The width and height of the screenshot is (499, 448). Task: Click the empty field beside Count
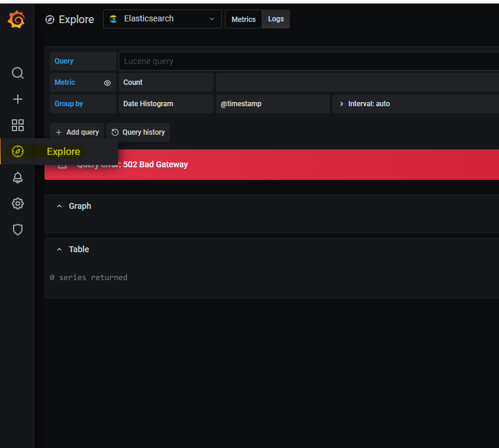357,82
